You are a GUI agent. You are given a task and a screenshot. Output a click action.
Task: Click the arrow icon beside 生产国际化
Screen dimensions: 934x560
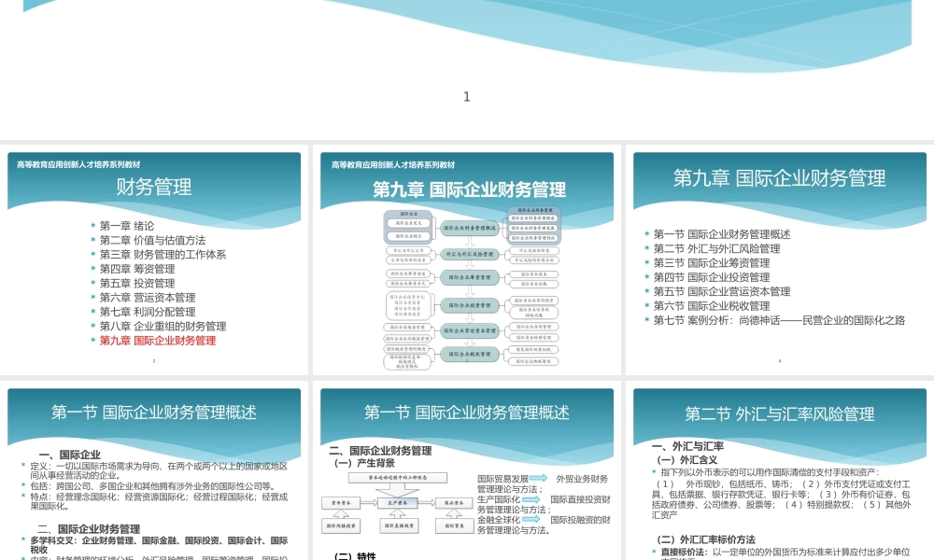[531, 500]
